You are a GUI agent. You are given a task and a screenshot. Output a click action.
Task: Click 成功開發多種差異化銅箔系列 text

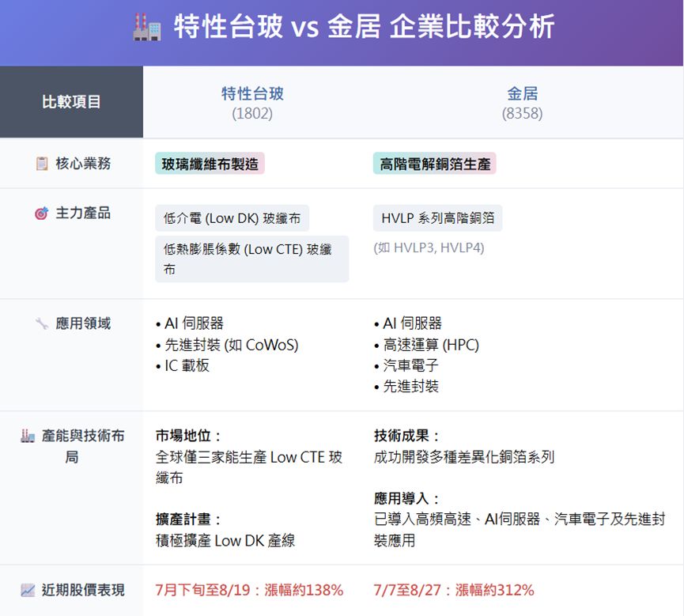point(464,457)
